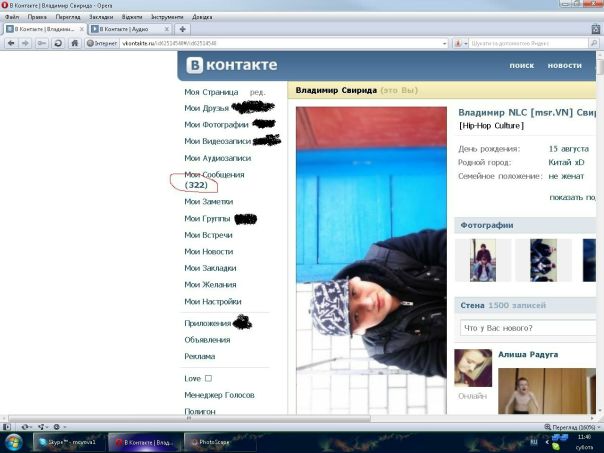The height and width of the screenshot is (453, 604).
Task: Click новости in the VK header
Action: (x=564, y=65)
